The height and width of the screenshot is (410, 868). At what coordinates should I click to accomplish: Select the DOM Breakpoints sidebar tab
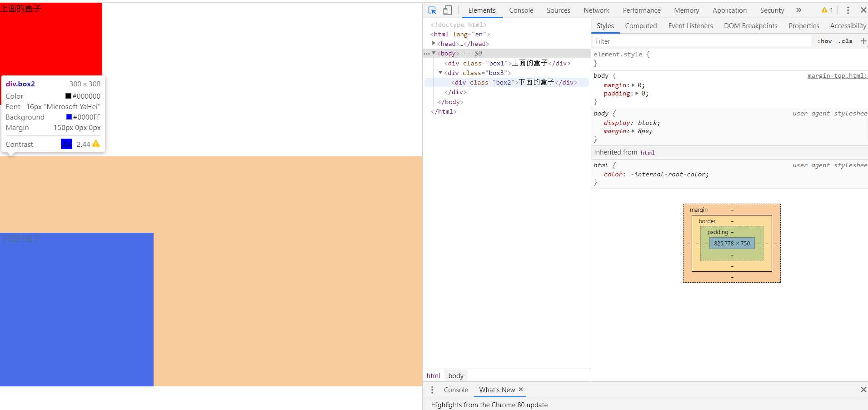click(751, 26)
